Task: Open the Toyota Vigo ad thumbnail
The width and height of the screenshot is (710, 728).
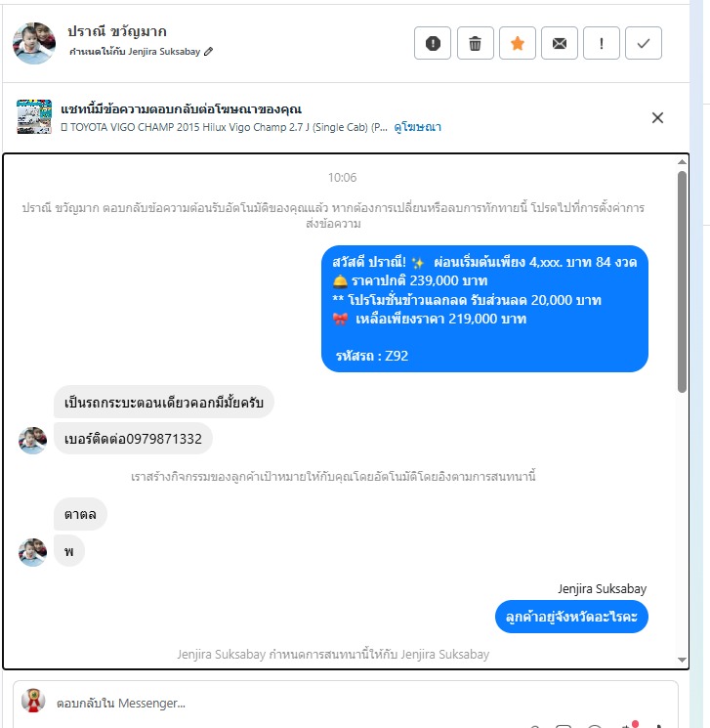Action: point(34,116)
